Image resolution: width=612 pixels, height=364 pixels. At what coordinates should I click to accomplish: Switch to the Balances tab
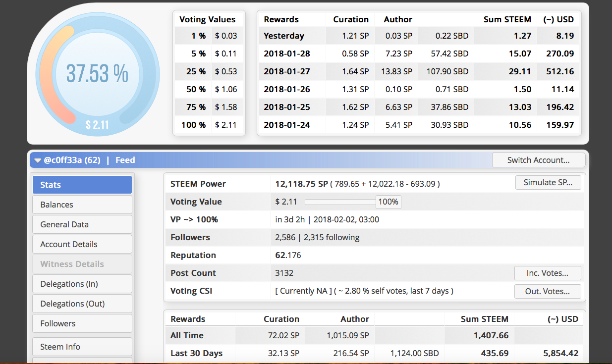coord(82,205)
